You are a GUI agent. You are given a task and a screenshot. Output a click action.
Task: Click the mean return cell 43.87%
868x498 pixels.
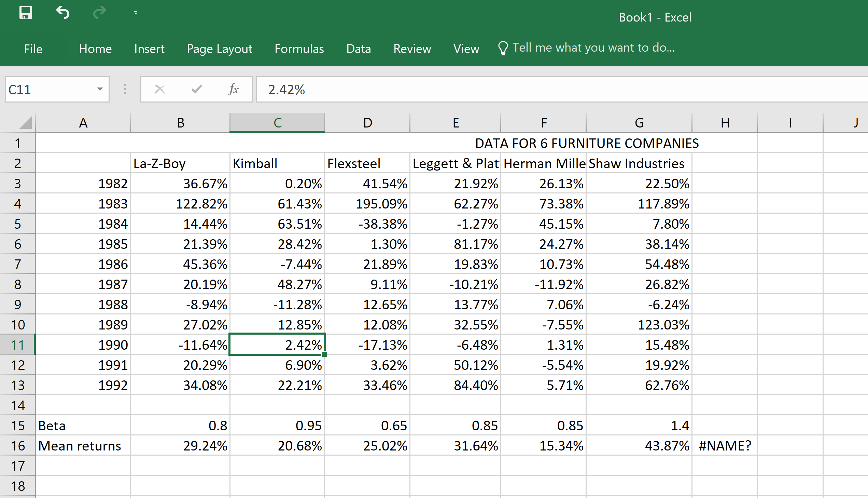639,445
